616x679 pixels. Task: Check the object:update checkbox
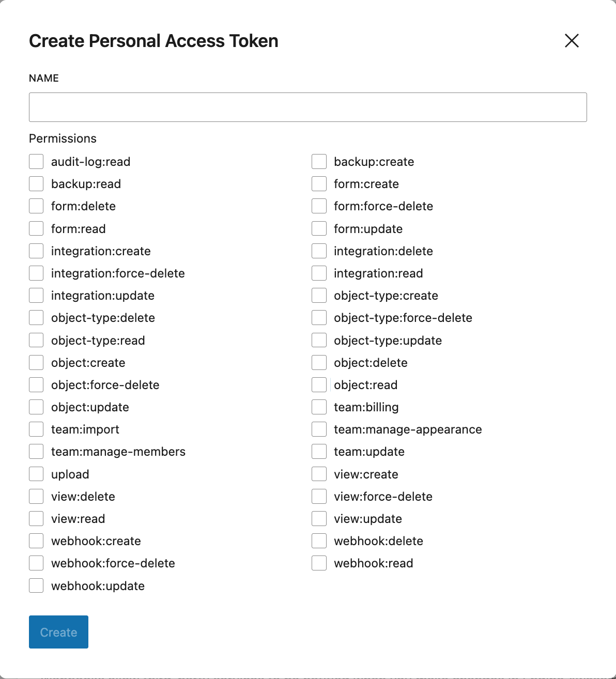(36, 407)
